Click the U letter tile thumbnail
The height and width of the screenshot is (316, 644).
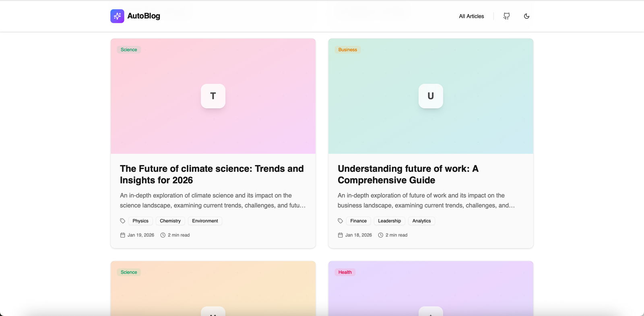[431, 96]
